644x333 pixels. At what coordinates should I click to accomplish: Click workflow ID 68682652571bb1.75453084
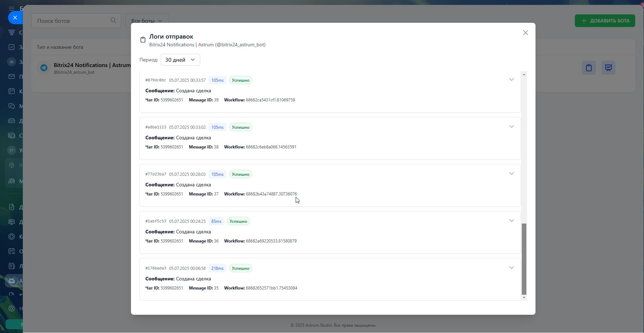[271, 288]
